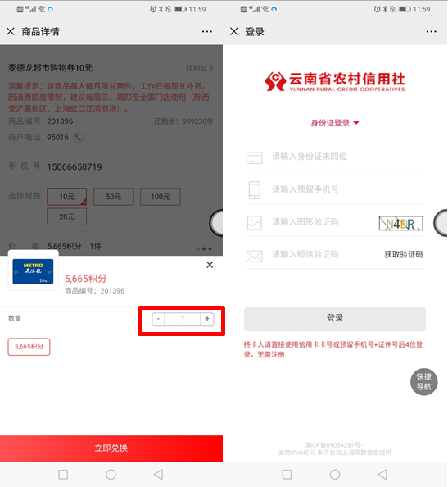
Task: Focus the 请输入预留手机号 phone input field
Action: (x=335, y=189)
